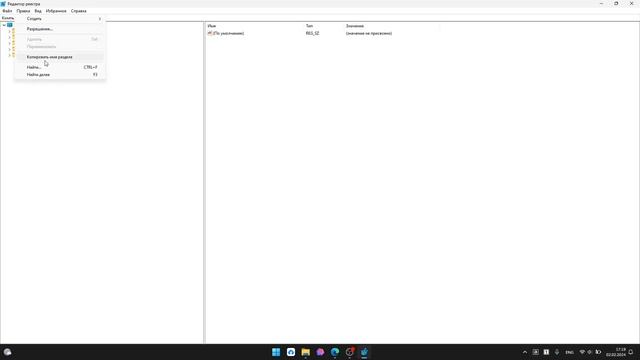The width and height of the screenshot is (640, 360).
Task: Open the Создать submenu
Action: pyautogui.click(x=60, y=19)
